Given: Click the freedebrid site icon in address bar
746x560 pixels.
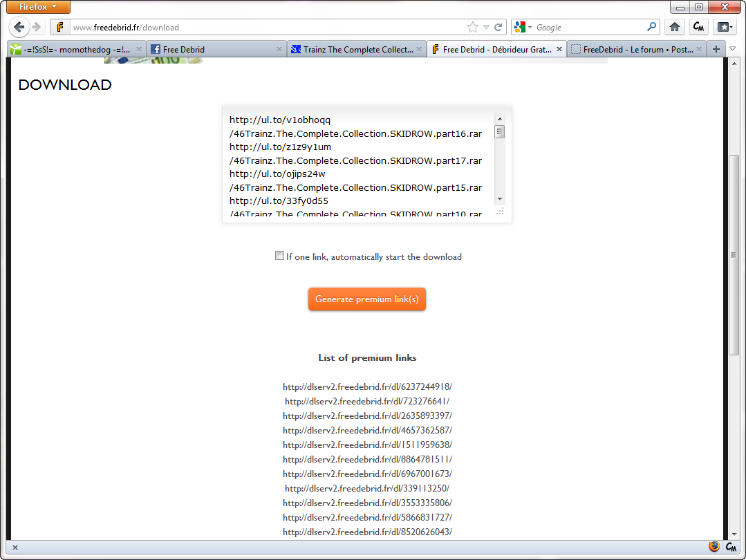Looking at the screenshot, I should coord(60,27).
